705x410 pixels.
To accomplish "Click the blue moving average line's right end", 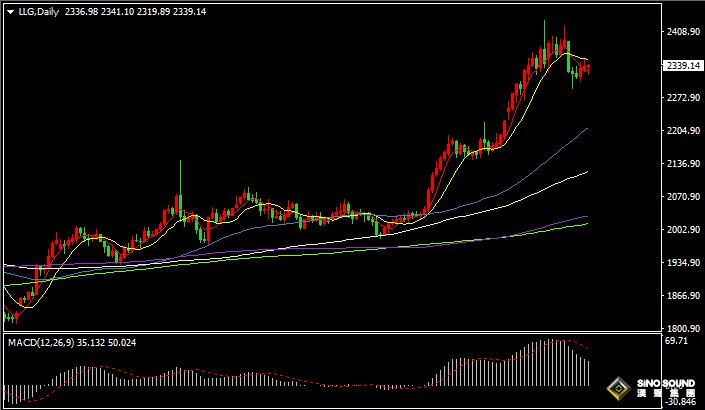I will coord(585,129).
